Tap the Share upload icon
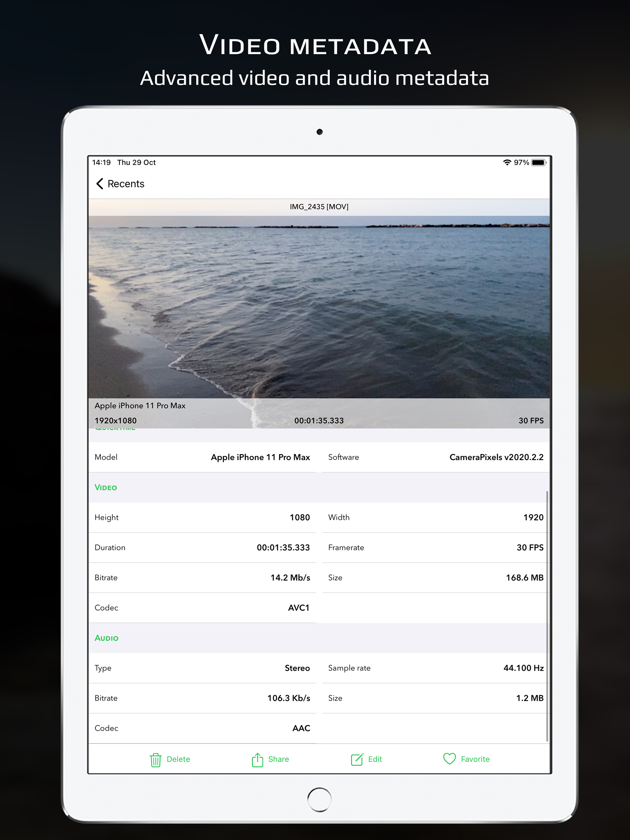This screenshot has width=630, height=840. click(257, 759)
